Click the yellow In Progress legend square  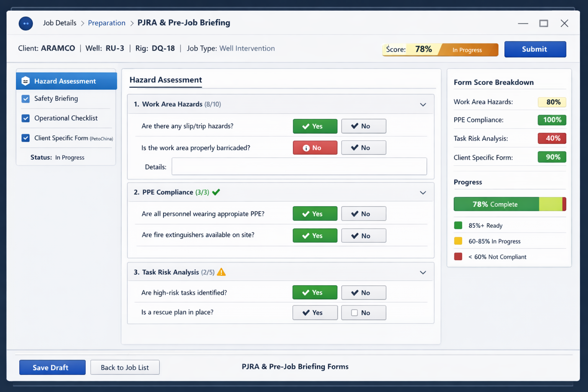tap(458, 241)
